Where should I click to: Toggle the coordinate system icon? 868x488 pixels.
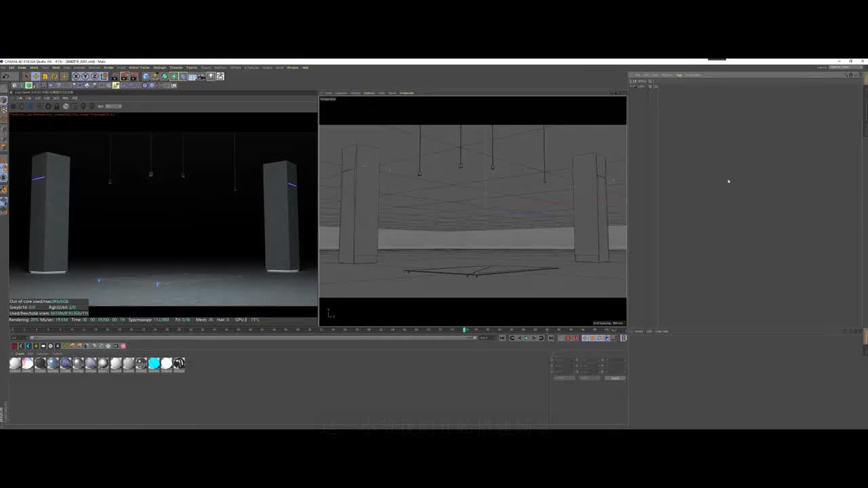[104, 76]
